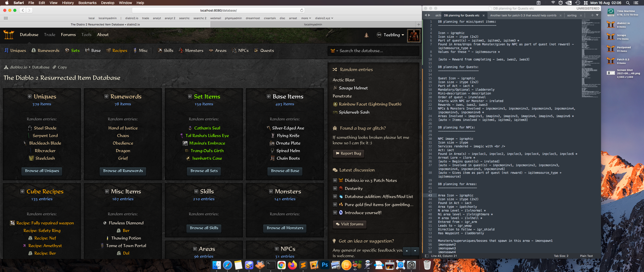Screen dimensions: 644x272
Task: Open notifications bell icon
Action: pos(367,35)
